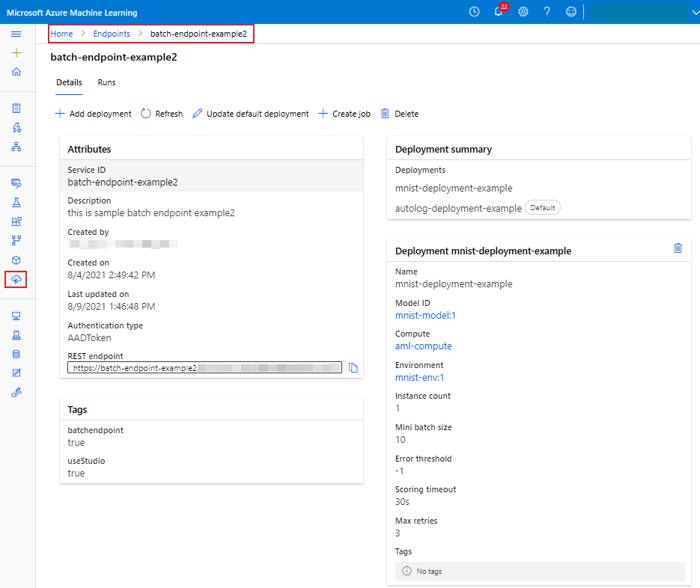Select autolog-deployment-example in Deployment summary
The width and height of the screenshot is (700, 588).
(x=458, y=208)
